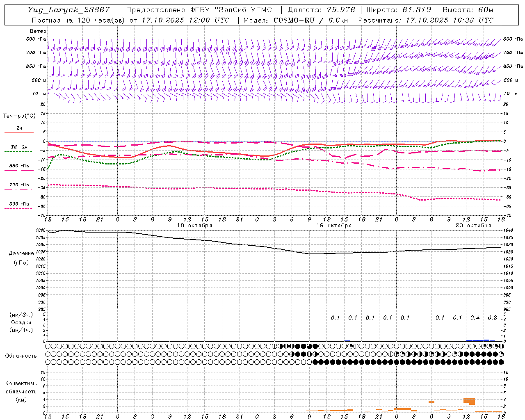Screen dimensions: 525x420
Task: Click the Осадки precipitation label
Action: pos(21,322)
